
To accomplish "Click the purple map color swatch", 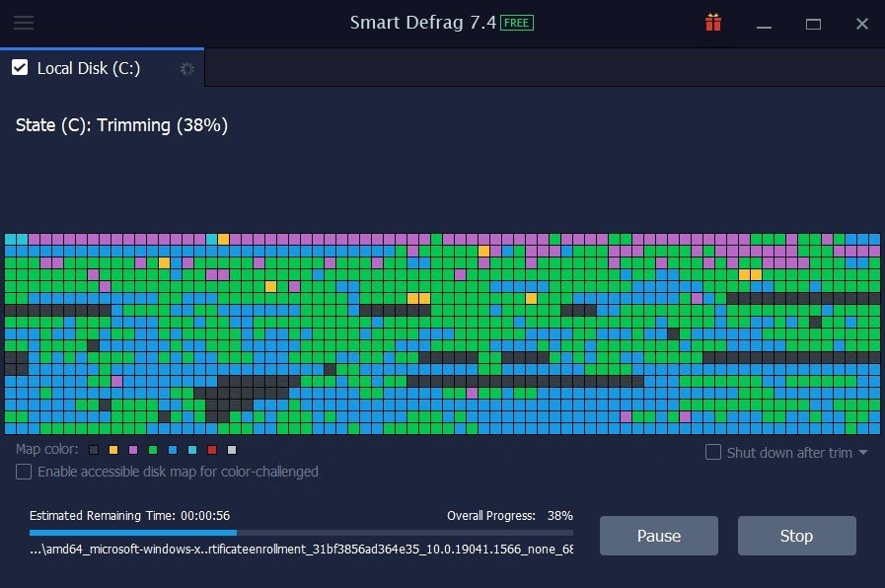I will pyautogui.click(x=133, y=450).
